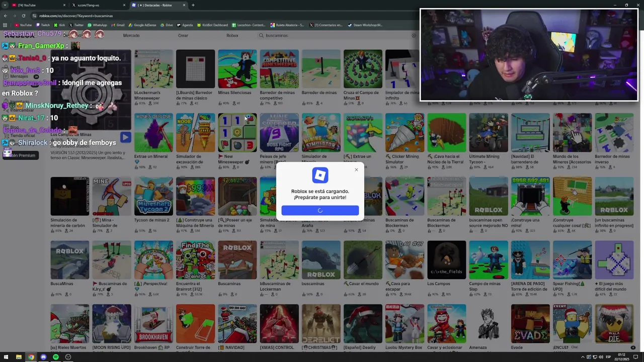This screenshot has width=644, height=362.
Task: Open the Luobu Mystery Box game thumbnail
Action: pos(405,323)
